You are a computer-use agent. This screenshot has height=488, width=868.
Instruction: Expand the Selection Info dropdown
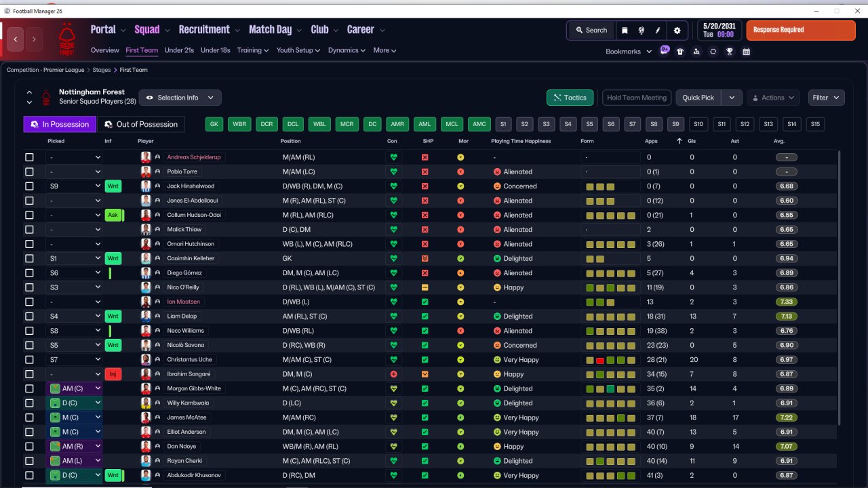180,98
